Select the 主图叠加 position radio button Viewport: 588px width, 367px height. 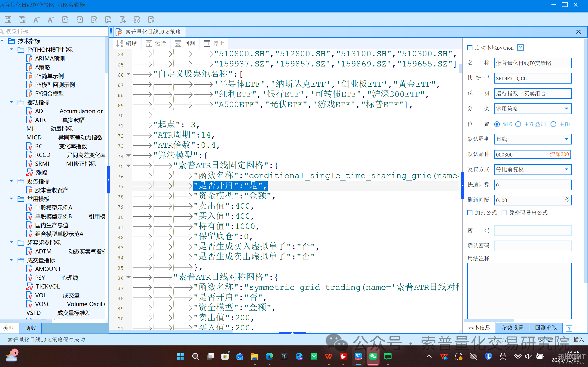(518, 124)
